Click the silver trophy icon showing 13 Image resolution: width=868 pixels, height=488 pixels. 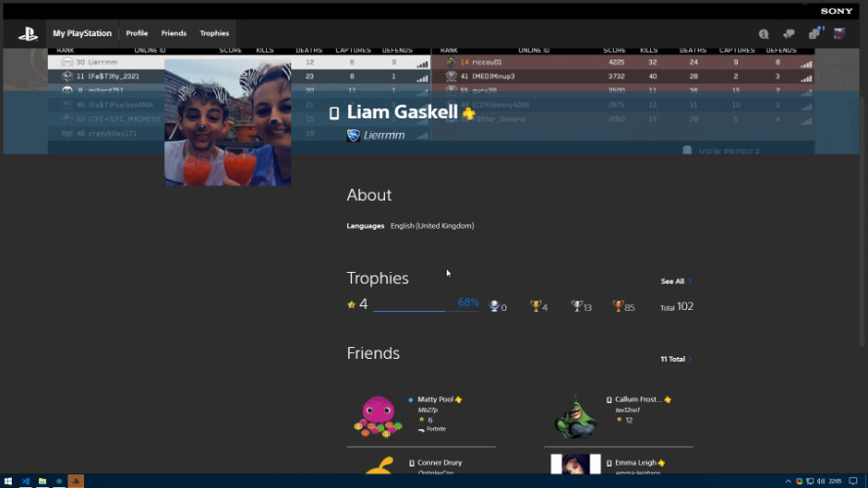pyautogui.click(x=577, y=306)
